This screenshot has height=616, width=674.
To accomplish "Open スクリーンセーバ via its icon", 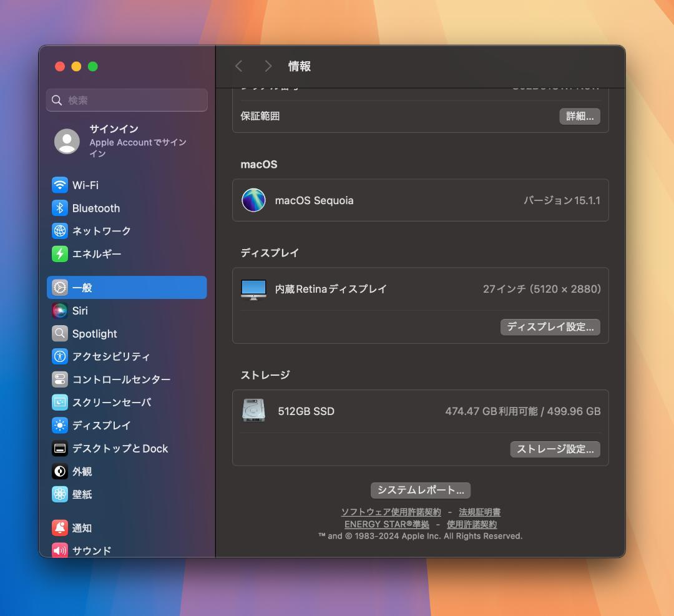I will coord(60,403).
